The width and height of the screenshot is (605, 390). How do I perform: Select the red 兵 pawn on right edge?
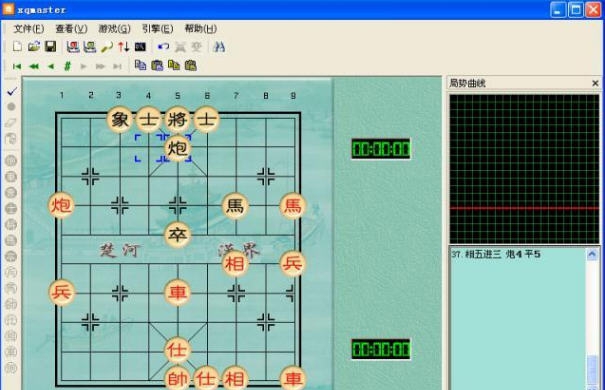pos(292,264)
